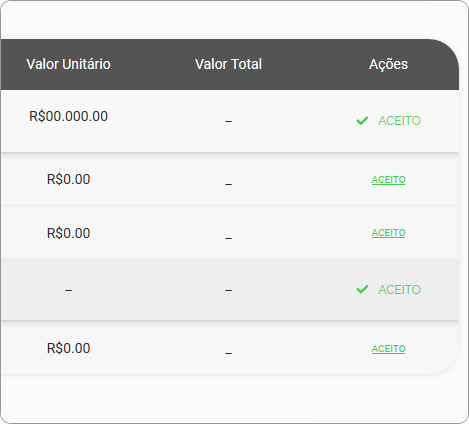Viewport: 469px width, 424px height.
Task: Click the Ações column header
Action: click(x=388, y=64)
